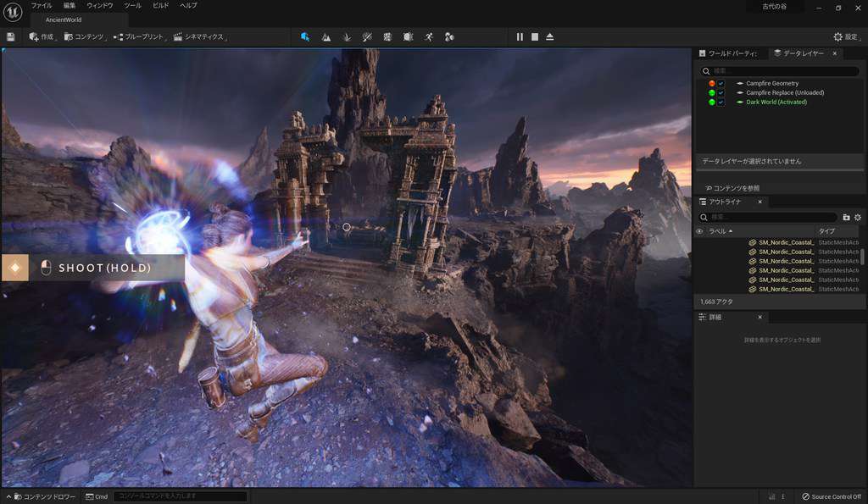Open the コンテンツ (Content) dropdown
Image resolution: width=868 pixels, height=504 pixels.
click(x=85, y=37)
